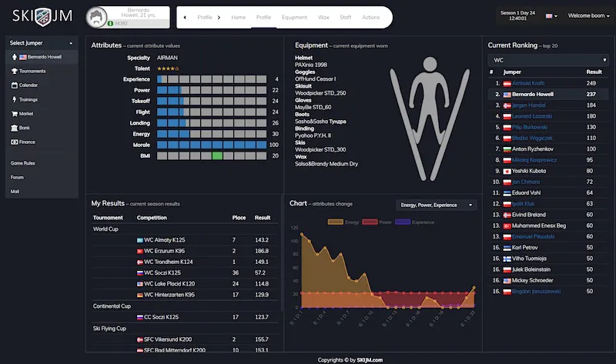616x364 pixels.
Task: Open chart attributes dropdown
Action: pyautogui.click(x=436, y=205)
